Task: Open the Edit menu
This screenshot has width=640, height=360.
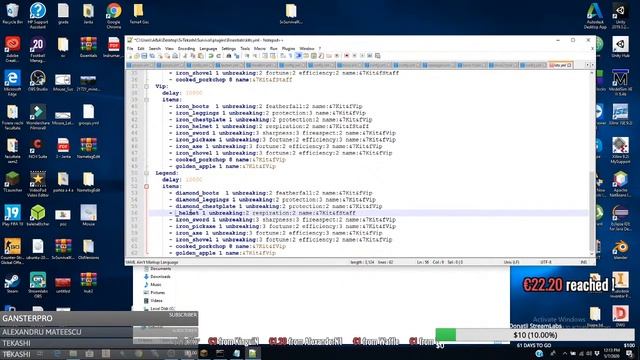Action: [141, 49]
